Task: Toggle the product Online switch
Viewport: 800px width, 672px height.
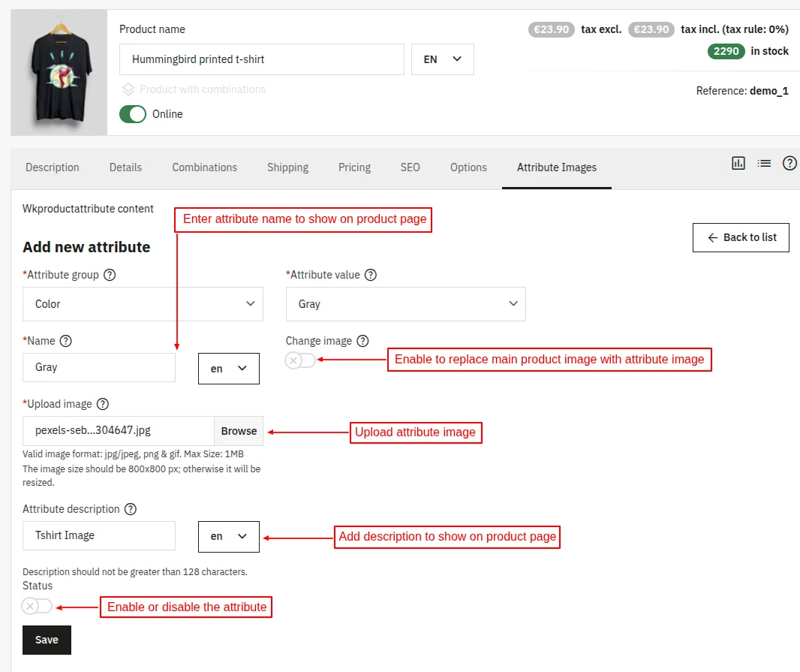Action: click(134, 114)
